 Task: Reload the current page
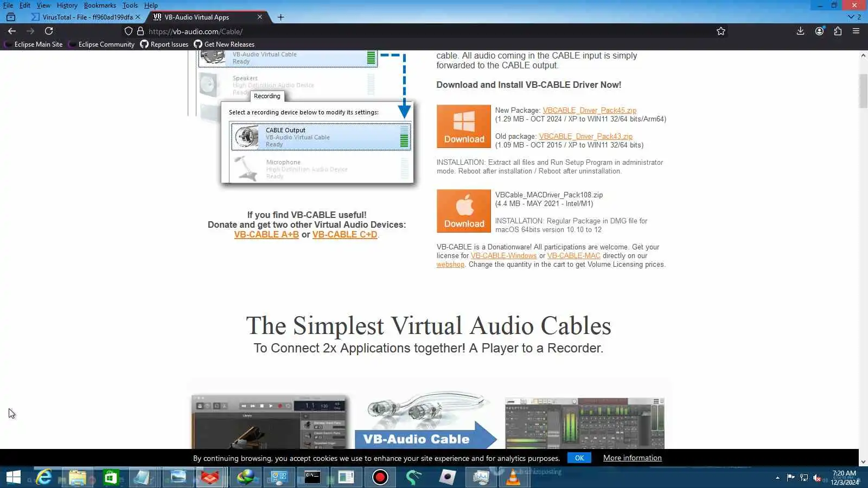coord(49,31)
